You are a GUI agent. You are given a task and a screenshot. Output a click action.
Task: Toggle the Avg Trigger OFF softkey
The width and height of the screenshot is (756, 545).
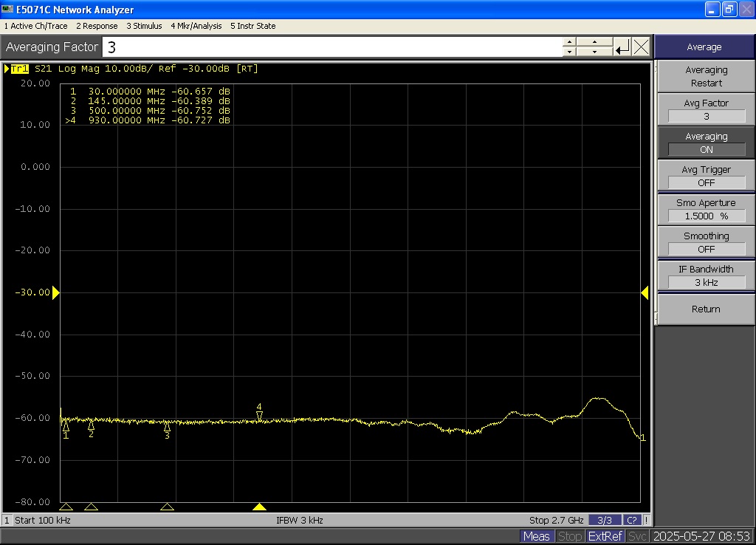click(706, 176)
